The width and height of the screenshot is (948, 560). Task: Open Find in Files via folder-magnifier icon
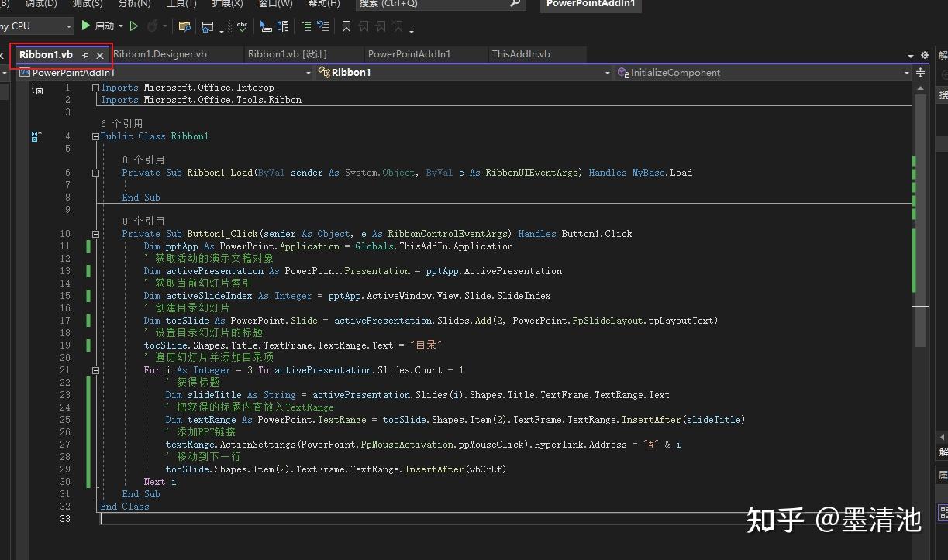coord(185,25)
